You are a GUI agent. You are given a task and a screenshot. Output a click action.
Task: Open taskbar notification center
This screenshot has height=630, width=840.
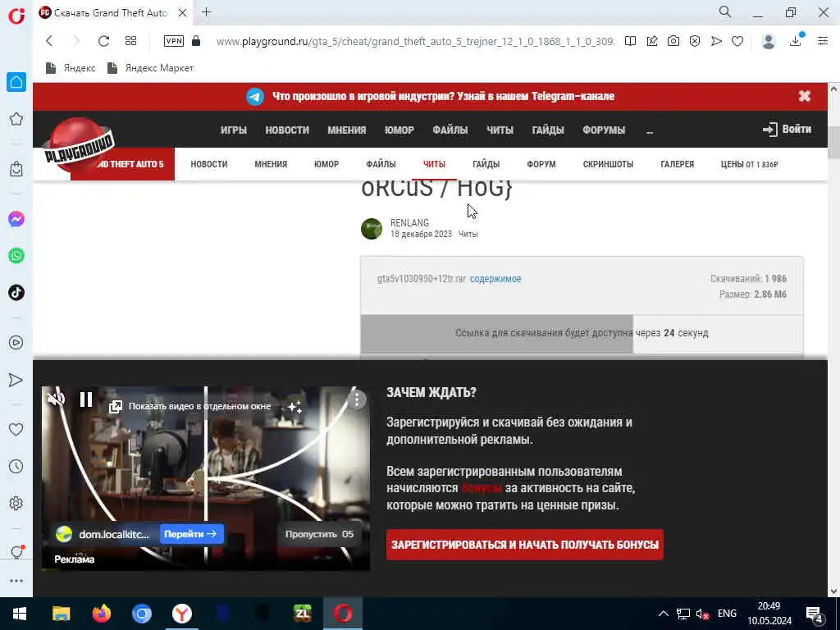click(x=815, y=614)
